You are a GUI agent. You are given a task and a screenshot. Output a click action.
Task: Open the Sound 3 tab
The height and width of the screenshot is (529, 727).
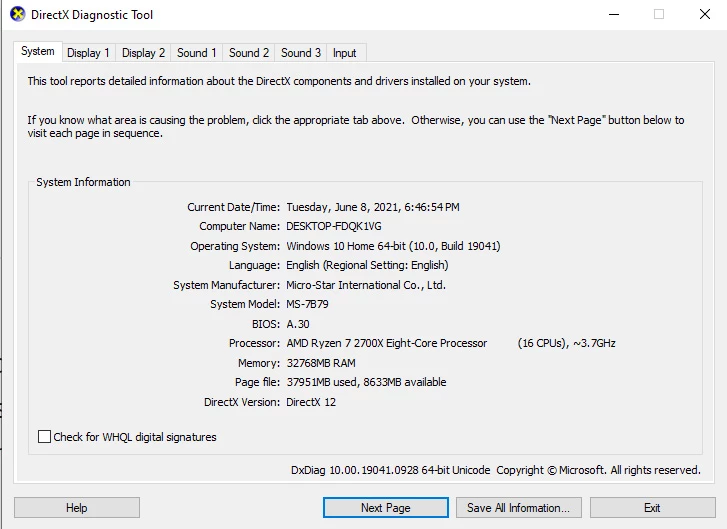click(301, 53)
